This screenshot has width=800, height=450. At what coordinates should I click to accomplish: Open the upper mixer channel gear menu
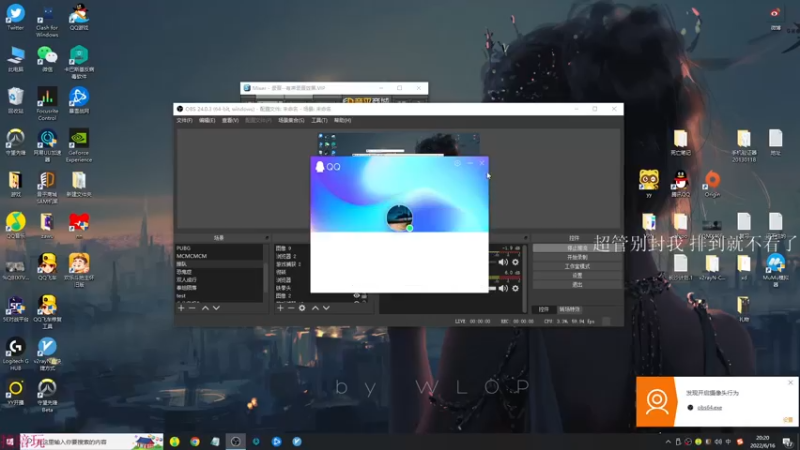coord(515,262)
